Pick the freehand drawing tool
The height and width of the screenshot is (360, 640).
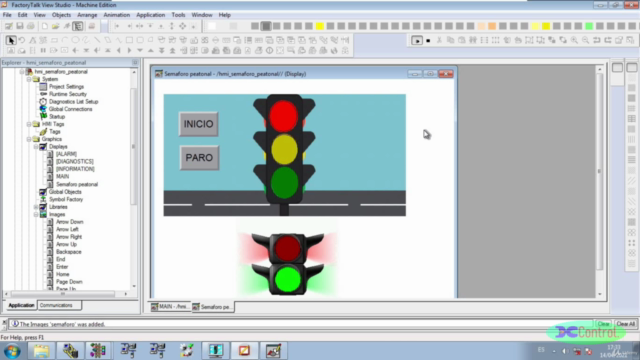pyautogui.click(x=86, y=40)
